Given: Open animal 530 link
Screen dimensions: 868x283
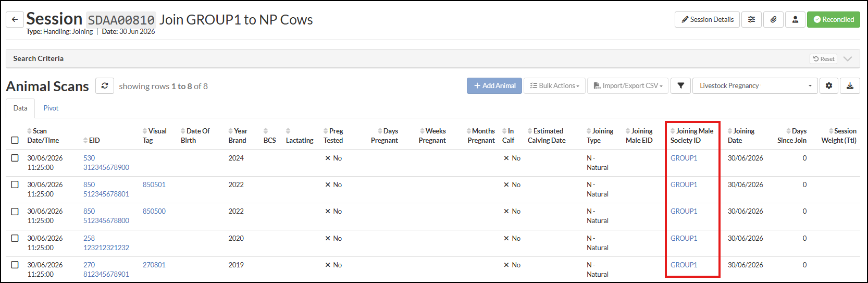Looking at the screenshot, I should [89, 158].
